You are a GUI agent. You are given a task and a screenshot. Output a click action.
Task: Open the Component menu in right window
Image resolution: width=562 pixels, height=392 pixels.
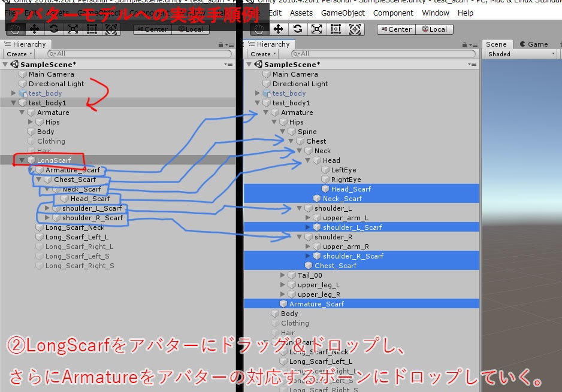(393, 13)
